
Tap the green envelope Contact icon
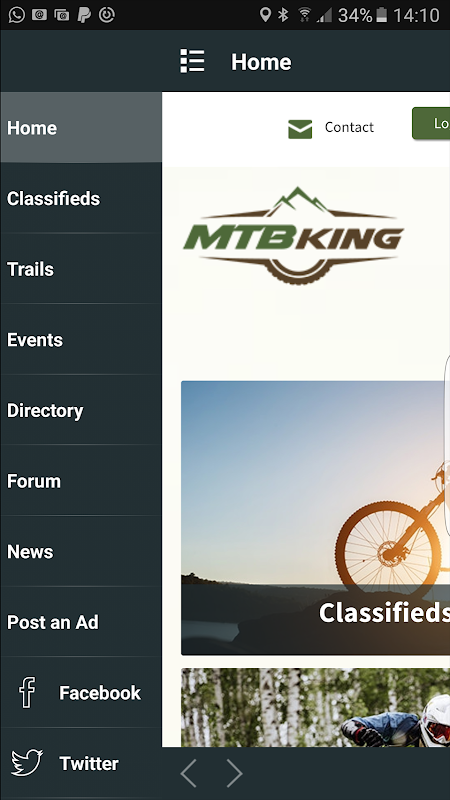coord(300,129)
